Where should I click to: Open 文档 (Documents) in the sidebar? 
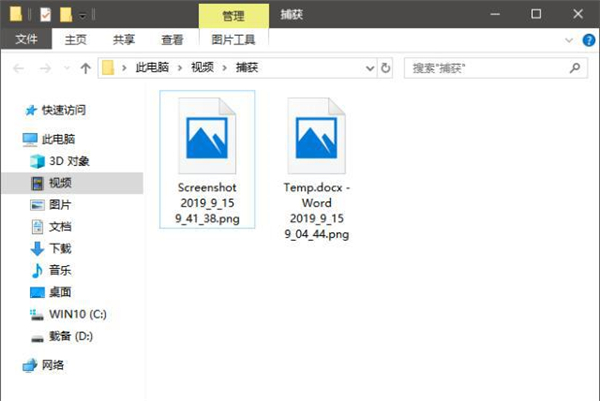click(59, 226)
